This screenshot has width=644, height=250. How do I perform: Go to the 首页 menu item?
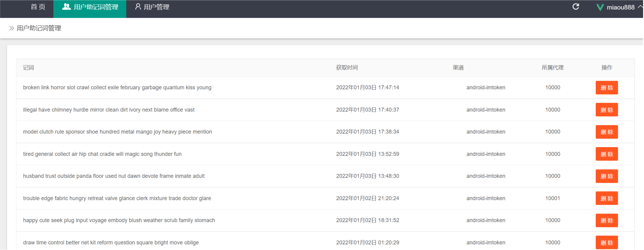[x=38, y=7]
